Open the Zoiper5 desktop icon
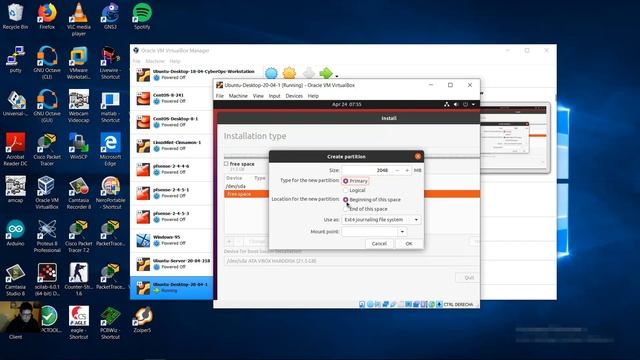 [x=142, y=320]
